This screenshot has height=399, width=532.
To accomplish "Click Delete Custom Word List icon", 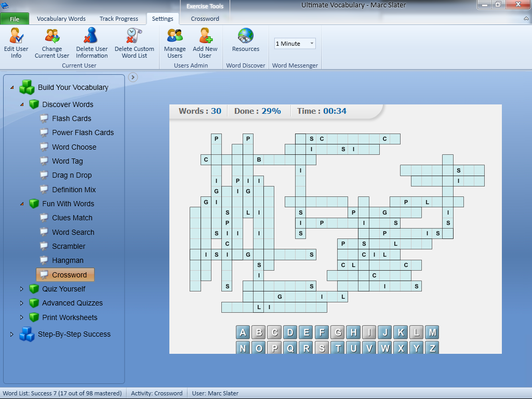I will pyautogui.click(x=134, y=36).
